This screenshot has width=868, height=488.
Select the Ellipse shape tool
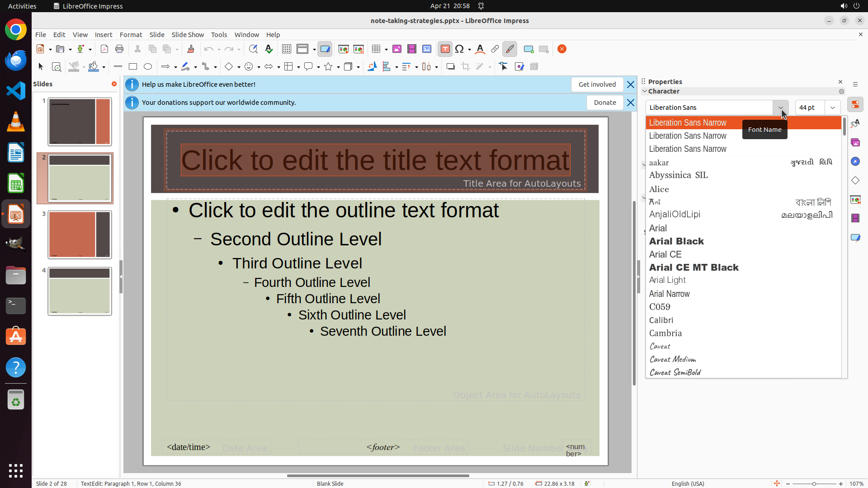click(148, 67)
